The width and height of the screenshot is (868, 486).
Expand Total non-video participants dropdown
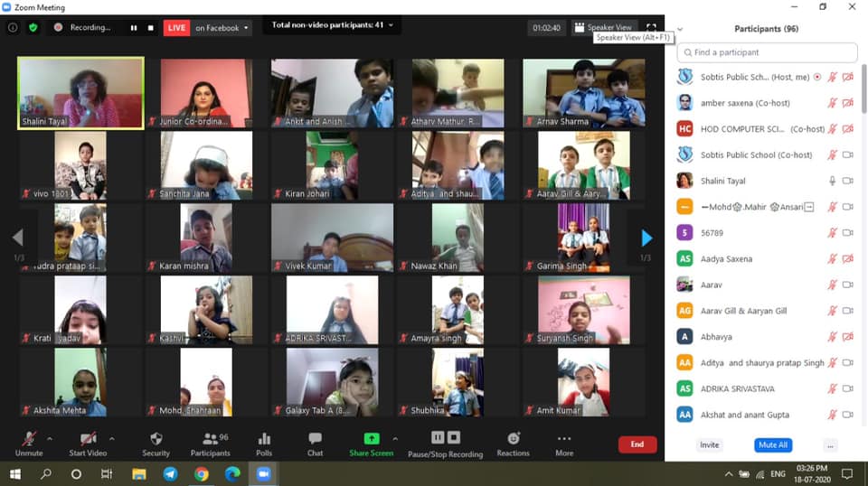391,25
